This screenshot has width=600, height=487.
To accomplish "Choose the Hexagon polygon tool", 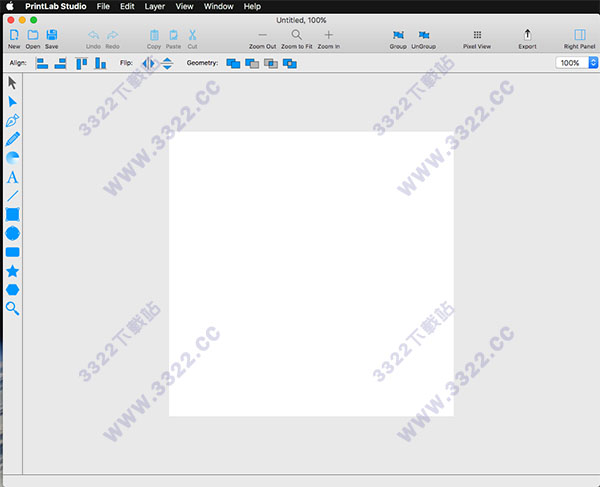I will point(12,290).
